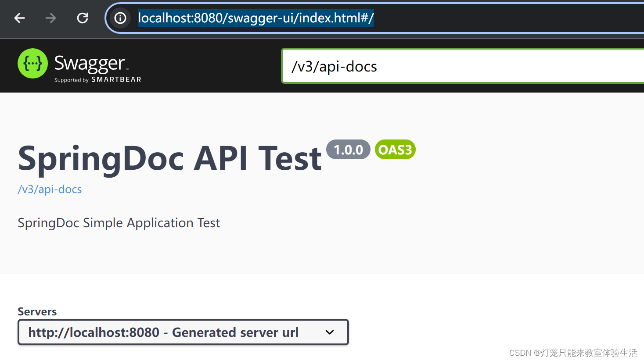The image size is (644, 361).
Task: Click the Supported by SMARTBEAR text
Action: [98, 79]
